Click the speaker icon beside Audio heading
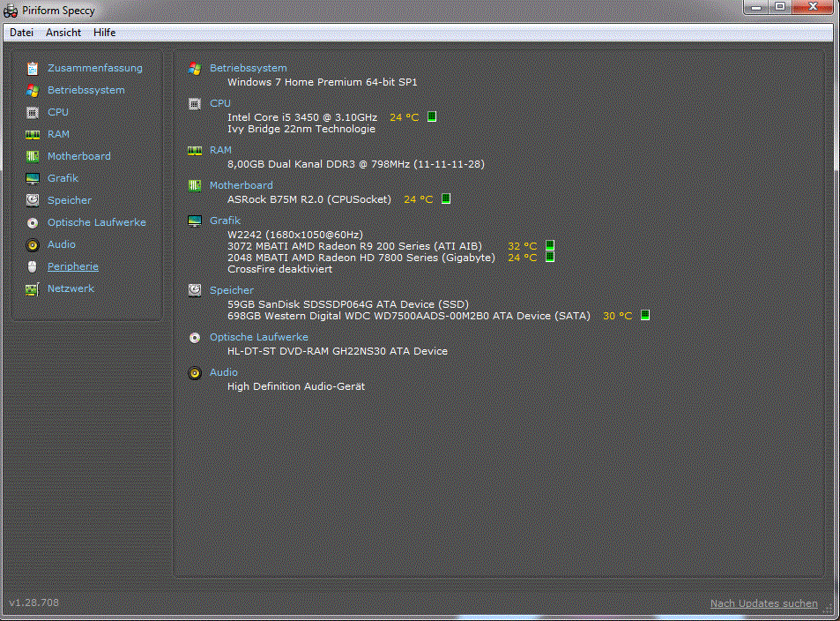This screenshot has height=621, width=840. pos(195,373)
